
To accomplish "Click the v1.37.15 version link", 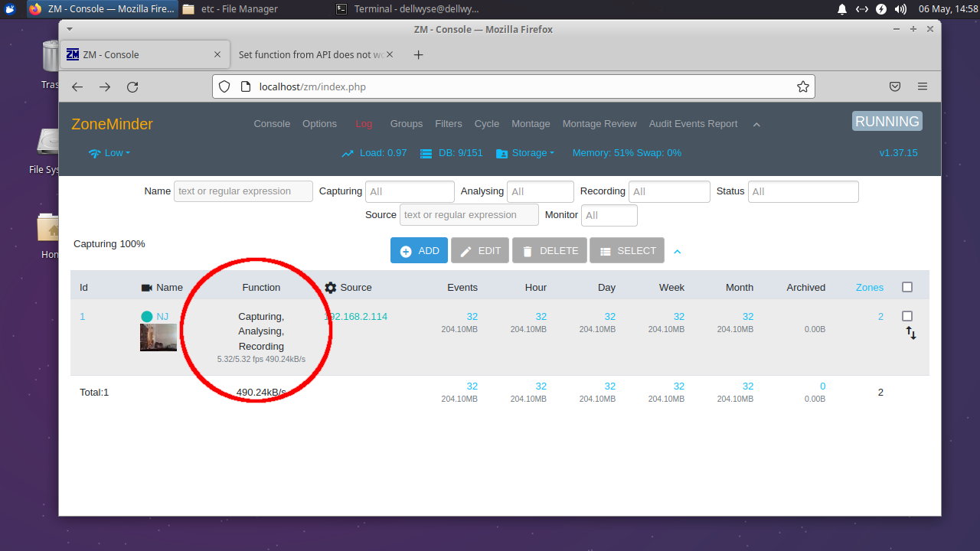I will click(899, 153).
